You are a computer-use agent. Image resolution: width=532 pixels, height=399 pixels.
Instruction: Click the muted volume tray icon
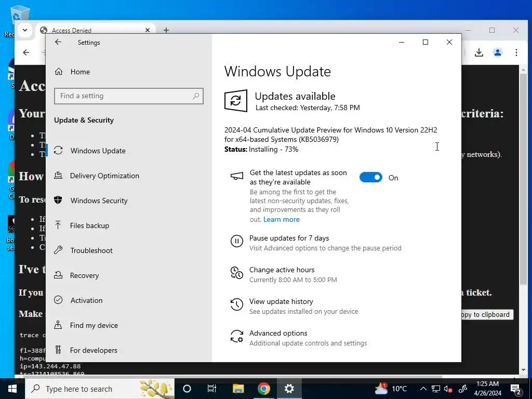point(448,389)
